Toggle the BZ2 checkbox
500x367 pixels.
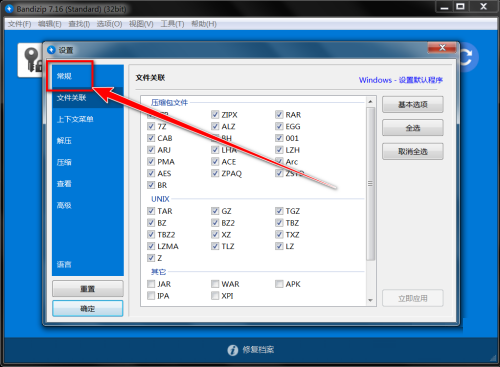pos(215,223)
